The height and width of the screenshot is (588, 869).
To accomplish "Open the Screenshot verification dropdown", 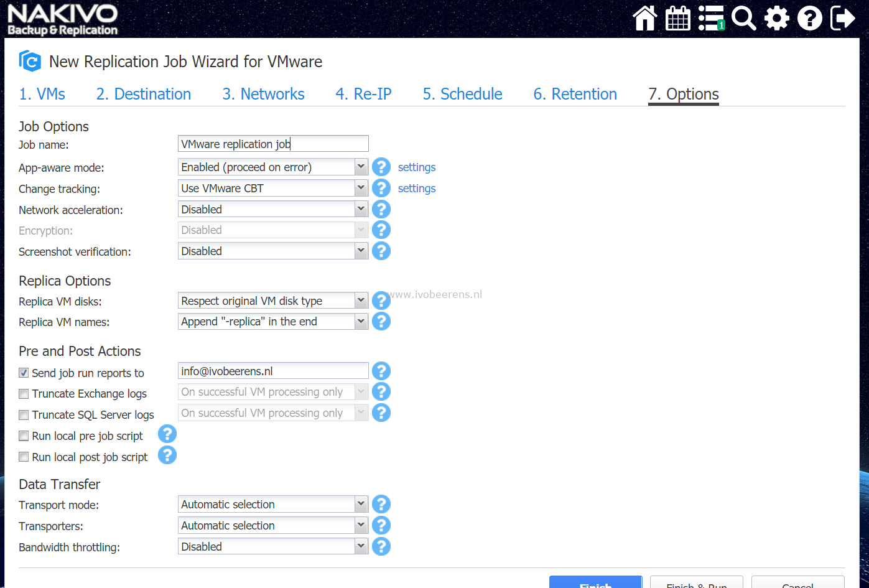I will [x=273, y=251].
